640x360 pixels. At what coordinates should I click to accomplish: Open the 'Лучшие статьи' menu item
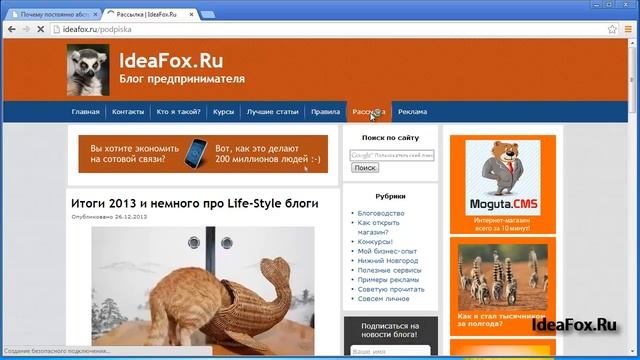coord(272,112)
